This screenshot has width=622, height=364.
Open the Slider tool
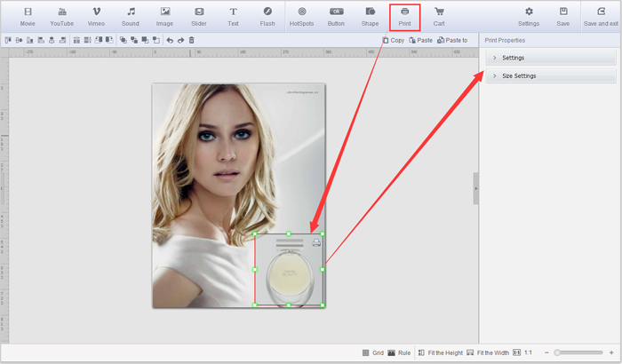click(199, 16)
